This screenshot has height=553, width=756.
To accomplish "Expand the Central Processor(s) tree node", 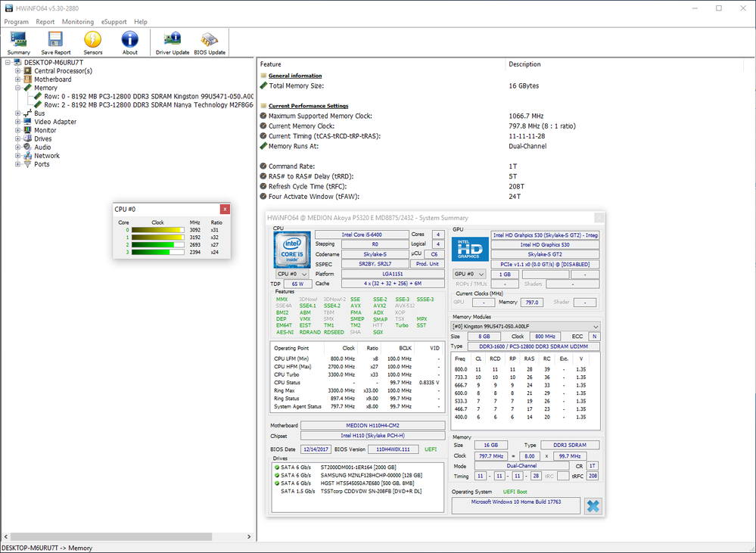I will (17, 71).
